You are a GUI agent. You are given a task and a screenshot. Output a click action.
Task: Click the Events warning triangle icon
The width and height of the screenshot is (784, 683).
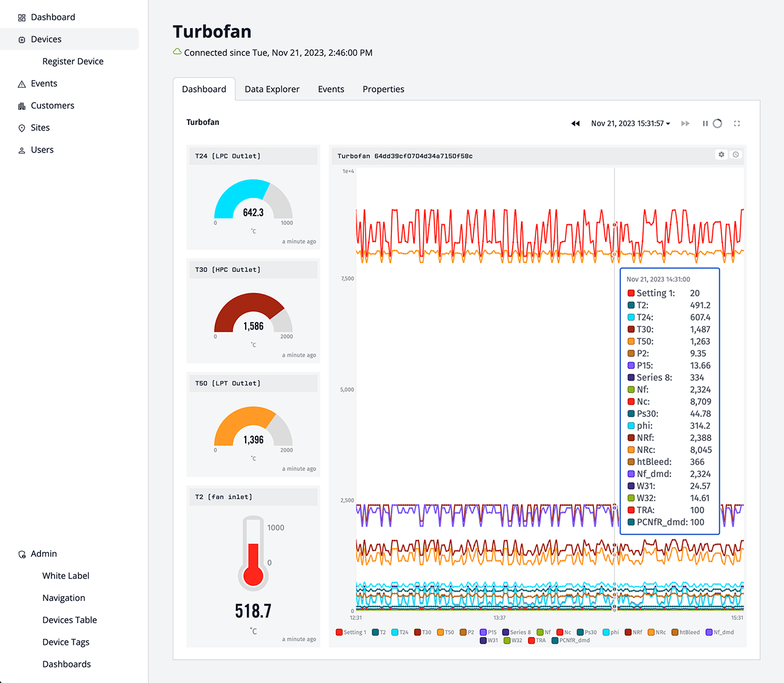tap(22, 84)
